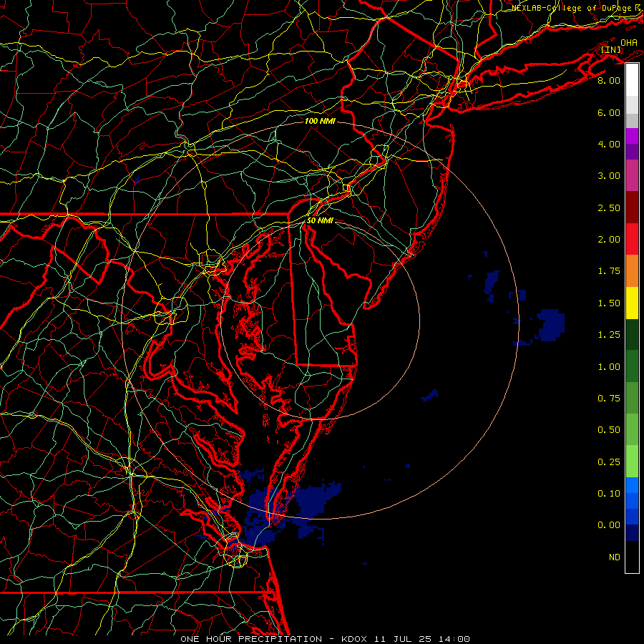Select the orange swatch beside 1.75
This screenshot has width=644, height=644.
tap(632, 271)
